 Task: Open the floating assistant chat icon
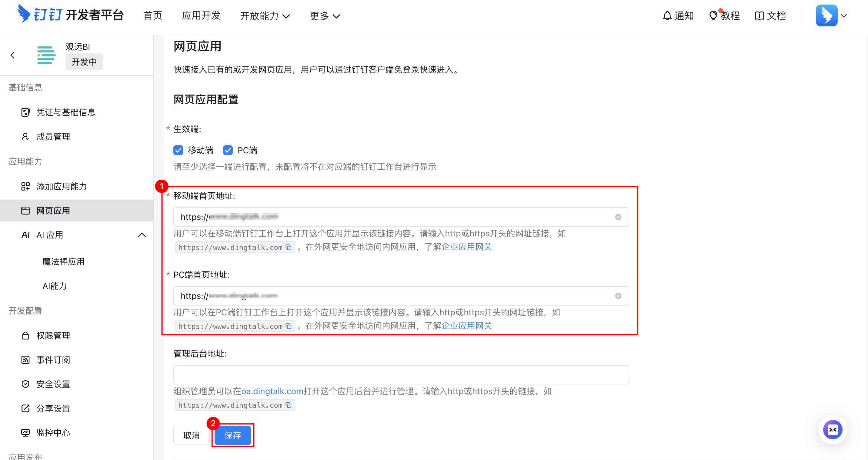pos(832,430)
